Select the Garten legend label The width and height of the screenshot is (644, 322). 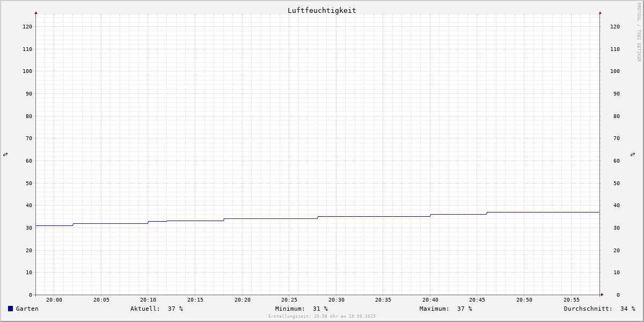click(27, 309)
